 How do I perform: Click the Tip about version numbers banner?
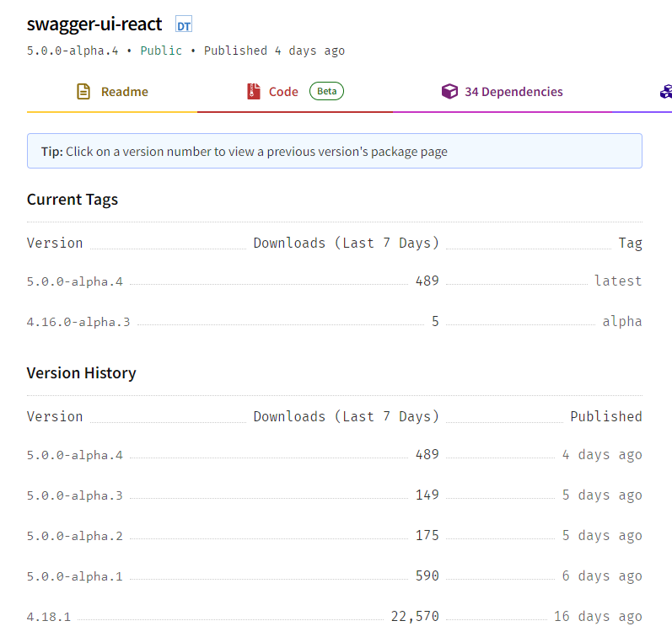[334, 151]
